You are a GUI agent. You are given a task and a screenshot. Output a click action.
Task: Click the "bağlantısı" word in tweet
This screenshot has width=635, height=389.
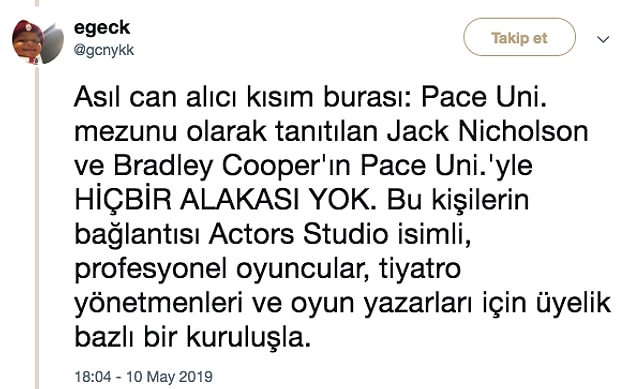click(x=137, y=235)
